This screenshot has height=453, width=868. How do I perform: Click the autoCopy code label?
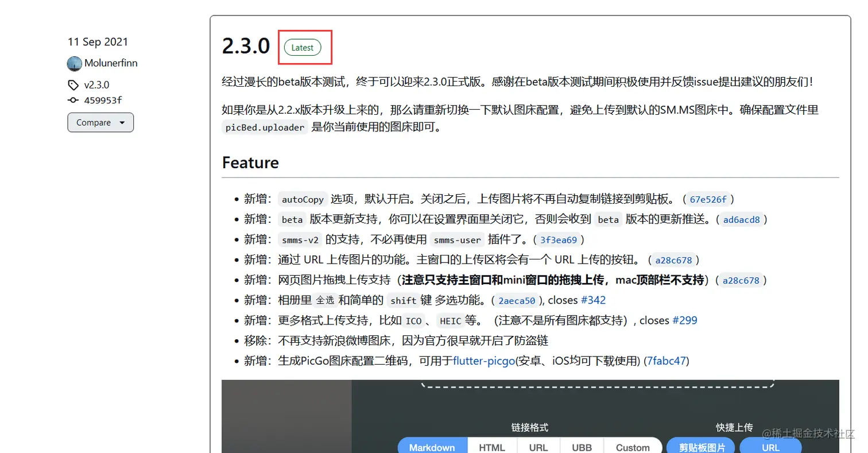click(x=303, y=199)
